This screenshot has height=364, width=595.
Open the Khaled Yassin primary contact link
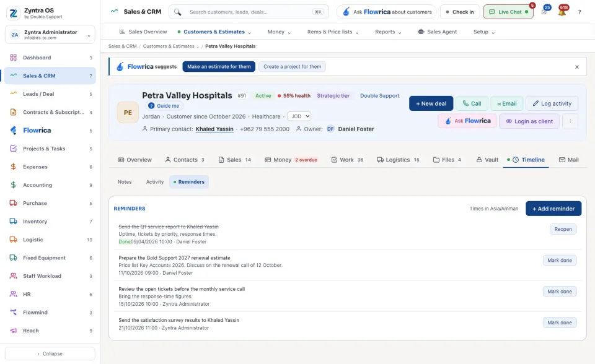(214, 129)
